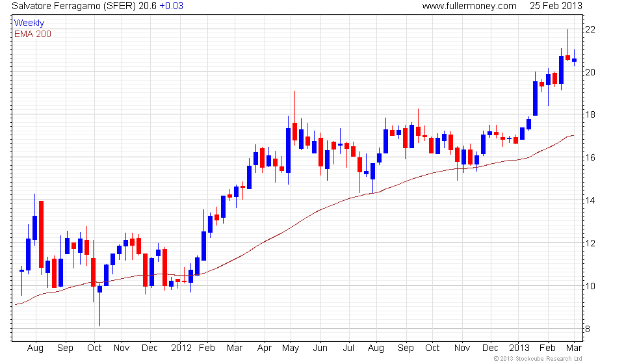637x364 pixels.
Task: Click the Jun label on time axis
Action: click(x=320, y=348)
